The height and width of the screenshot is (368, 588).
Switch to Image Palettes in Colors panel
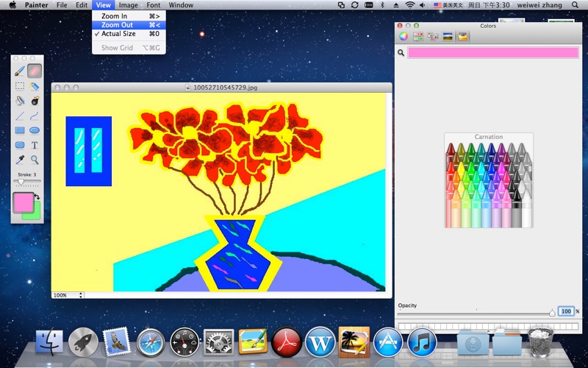pyautogui.click(x=448, y=36)
